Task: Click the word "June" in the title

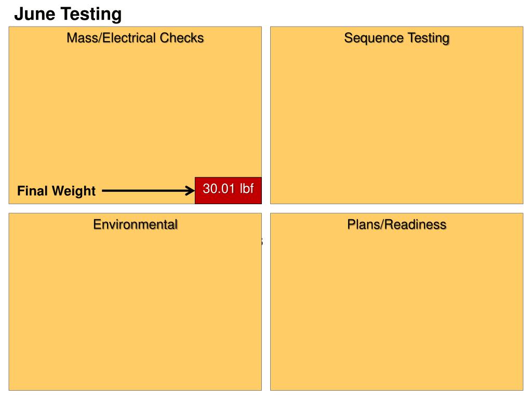Action: click(34, 14)
